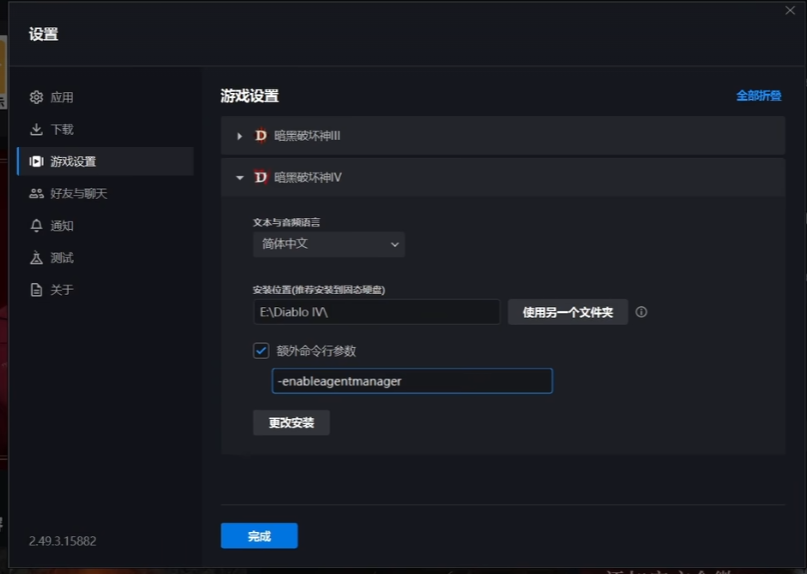Click the 使用另一个文件夹 button
807x574 pixels.
(567, 312)
